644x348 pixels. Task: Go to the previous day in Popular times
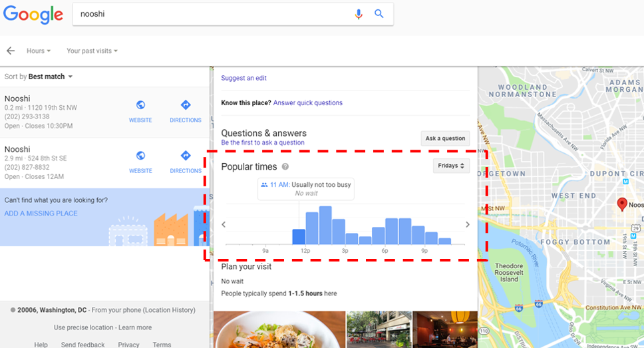[224, 224]
